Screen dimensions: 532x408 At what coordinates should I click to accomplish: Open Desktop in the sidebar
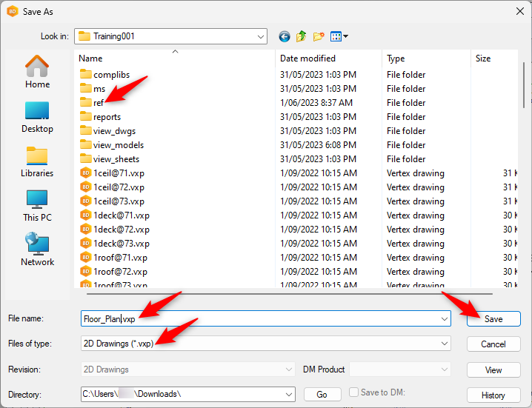(x=37, y=117)
